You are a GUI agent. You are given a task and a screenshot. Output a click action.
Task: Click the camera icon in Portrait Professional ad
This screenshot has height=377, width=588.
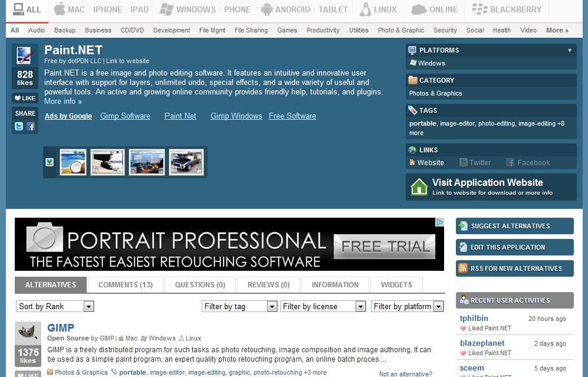tap(45, 237)
